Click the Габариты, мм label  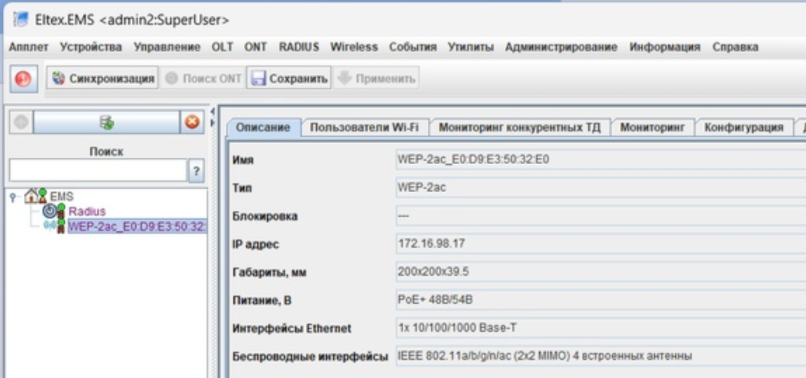[269, 273]
